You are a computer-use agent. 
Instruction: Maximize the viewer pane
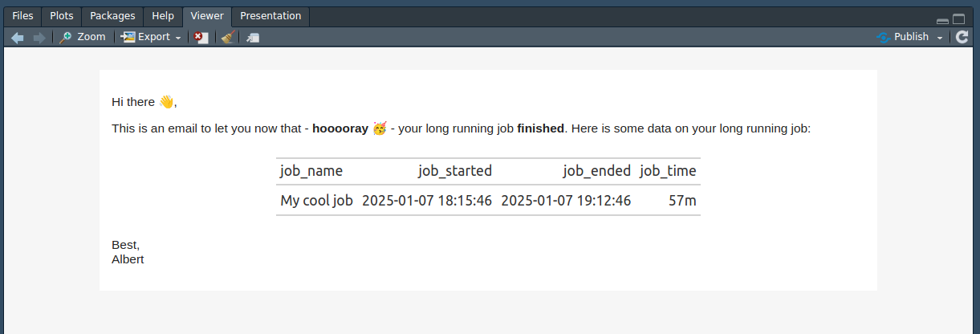pyautogui.click(x=958, y=19)
